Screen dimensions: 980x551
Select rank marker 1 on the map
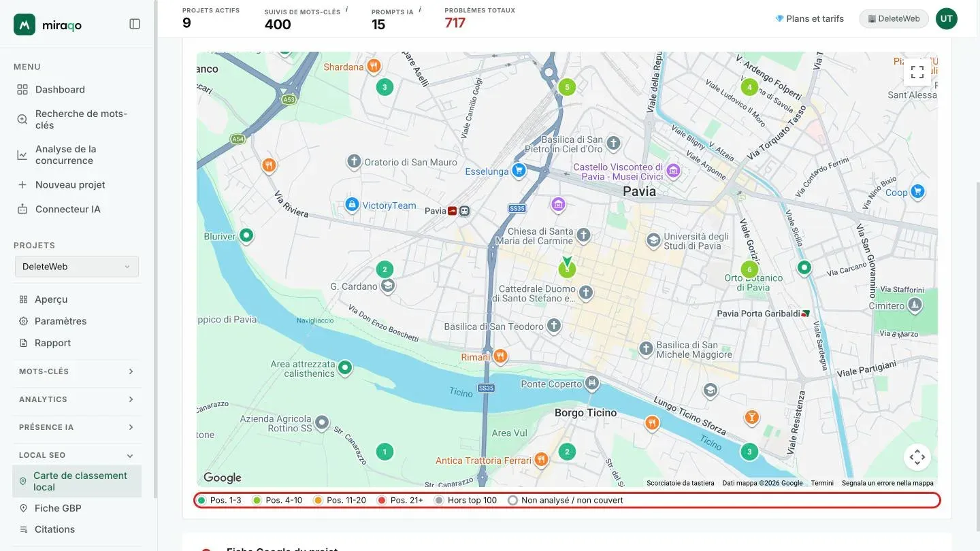385,452
